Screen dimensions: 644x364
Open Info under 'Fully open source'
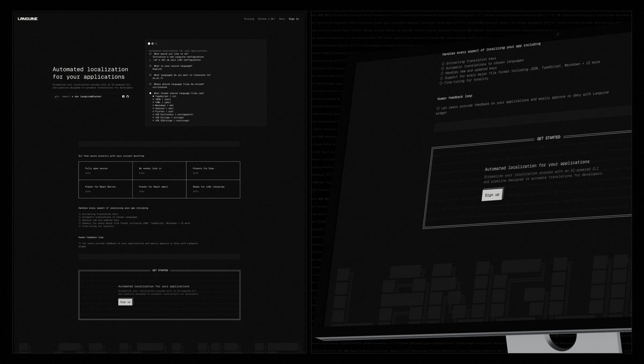[x=87, y=173]
